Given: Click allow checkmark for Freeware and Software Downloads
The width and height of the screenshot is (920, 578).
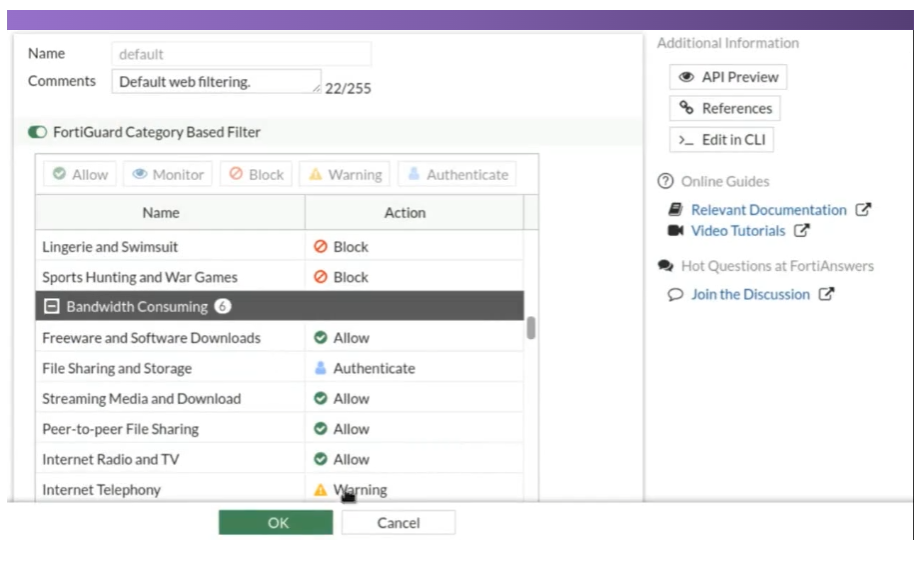Looking at the screenshot, I should coord(320,337).
